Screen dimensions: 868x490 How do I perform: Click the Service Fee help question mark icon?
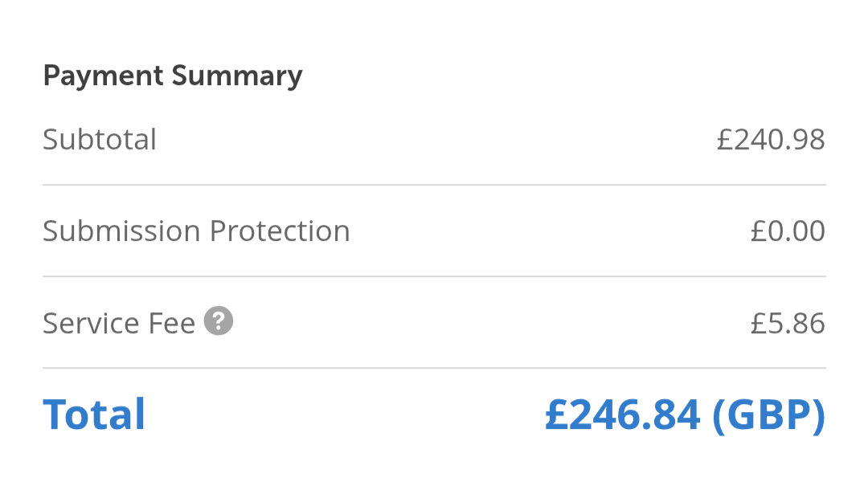tap(219, 322)
